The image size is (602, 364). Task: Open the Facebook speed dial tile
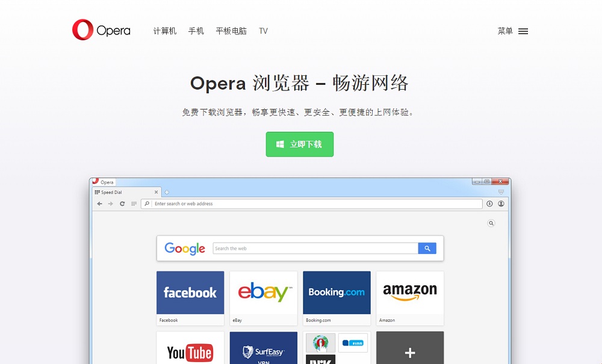(190, 298)
